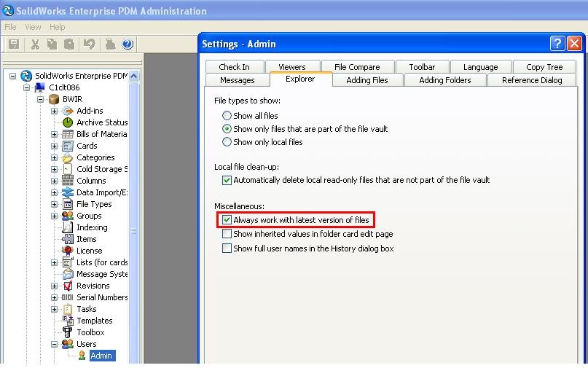The width and height of the screenshot is (588, 368).
Task: Select the Data Import/Export icon
Action: [68, 192]
